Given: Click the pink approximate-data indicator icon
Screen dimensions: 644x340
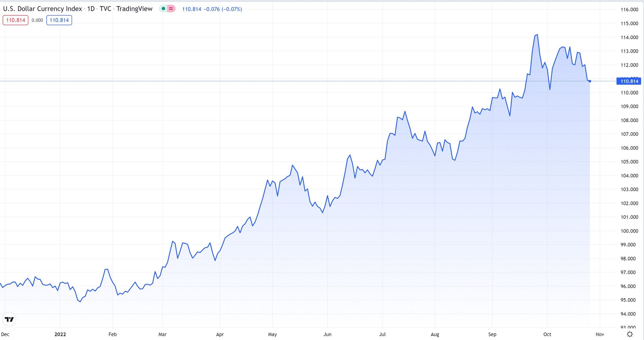Looking at the screenshot, I should (171, 9).
